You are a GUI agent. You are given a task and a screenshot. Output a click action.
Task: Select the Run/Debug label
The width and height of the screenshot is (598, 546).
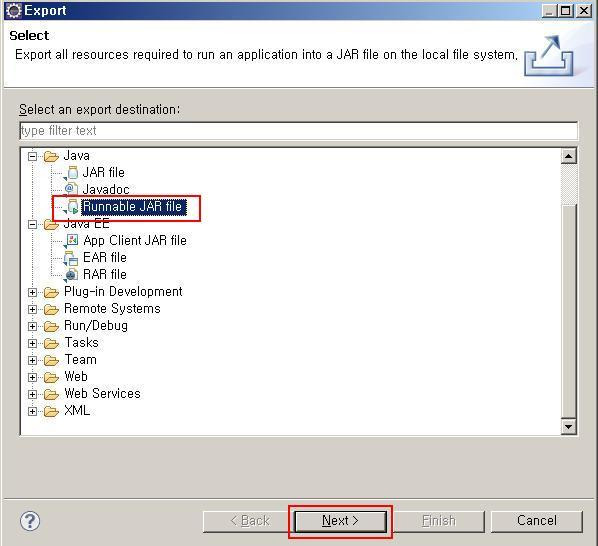click(x=96, y=326)
